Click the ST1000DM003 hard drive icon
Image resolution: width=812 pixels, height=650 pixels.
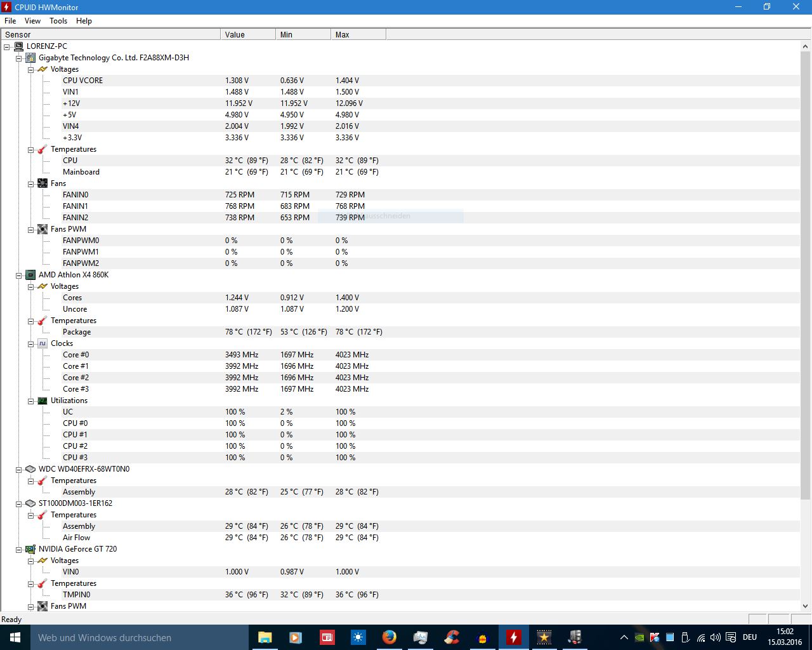click(x=30, y=503)
